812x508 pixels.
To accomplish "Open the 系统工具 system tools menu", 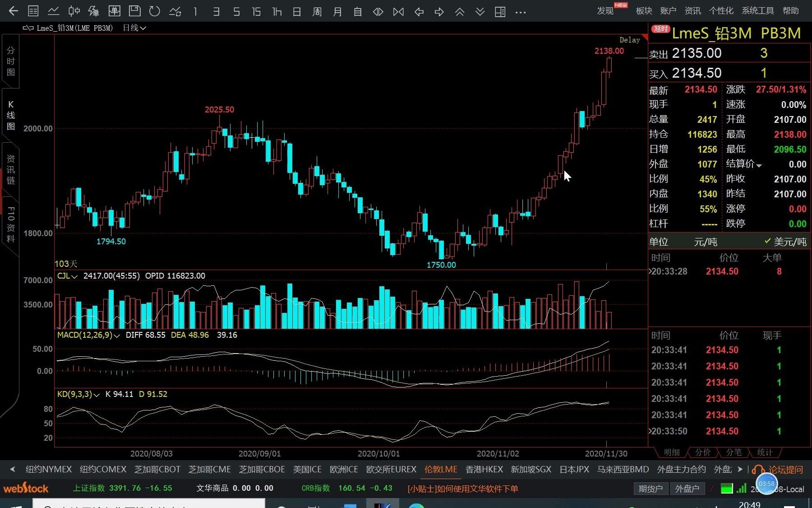I will [x=758, y=11].
